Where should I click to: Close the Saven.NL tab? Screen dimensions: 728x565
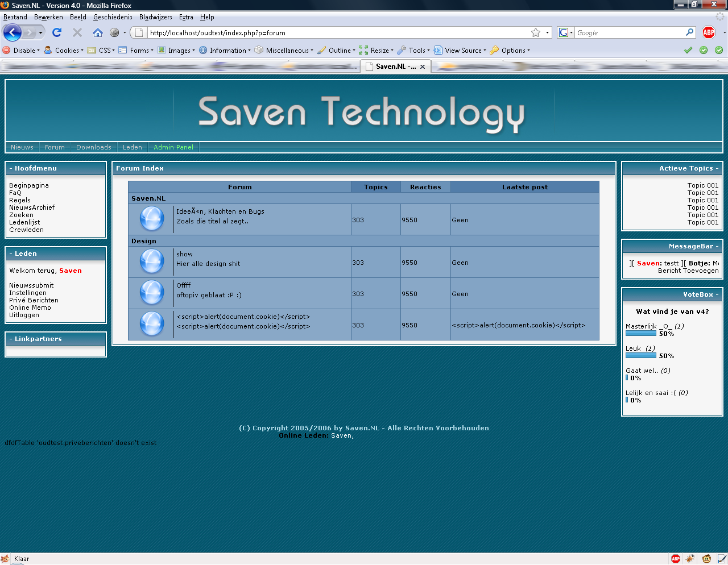(423, 67)
